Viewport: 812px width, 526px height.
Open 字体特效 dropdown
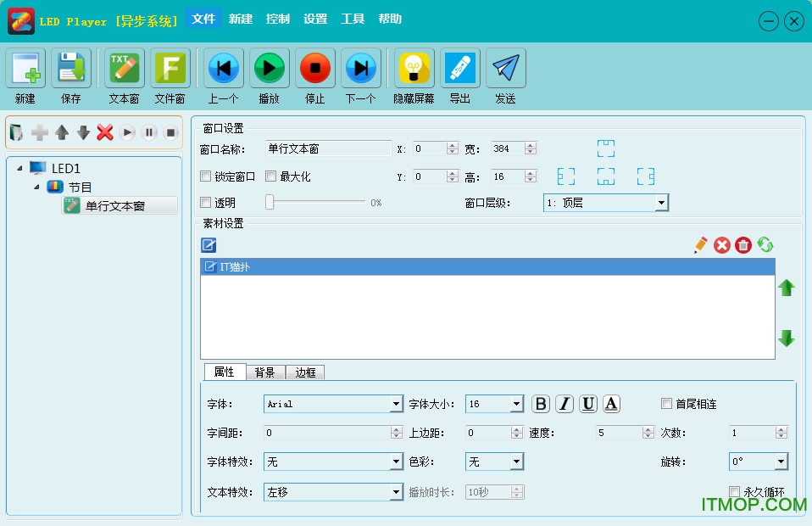(x=333, y=462)
